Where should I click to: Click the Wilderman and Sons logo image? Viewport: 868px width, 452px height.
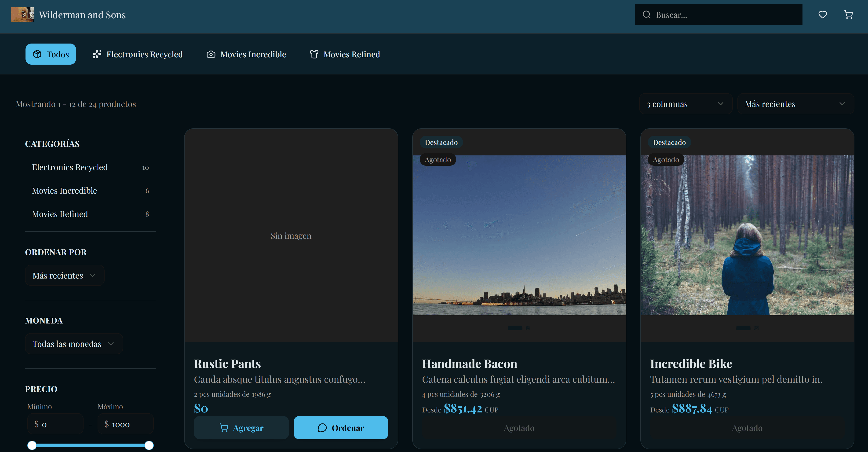(x=22, y=15)
